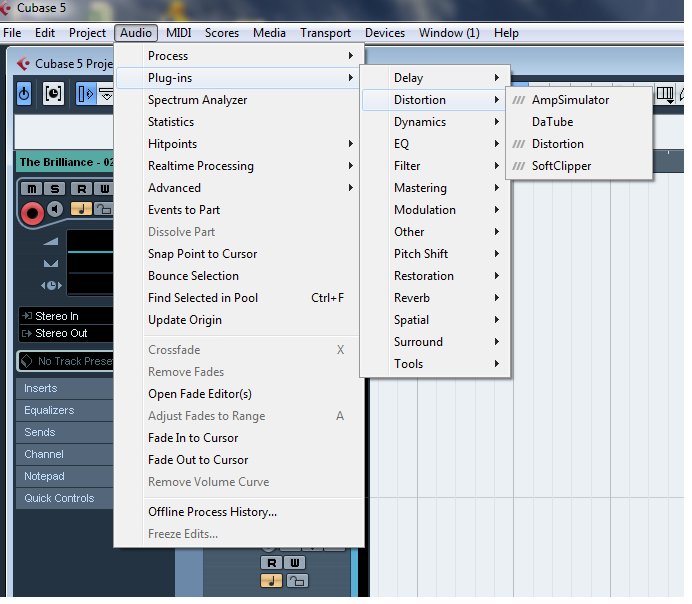Expand the Mastering plug-in category
Screen dimensions: 692x604
(435, 188)
